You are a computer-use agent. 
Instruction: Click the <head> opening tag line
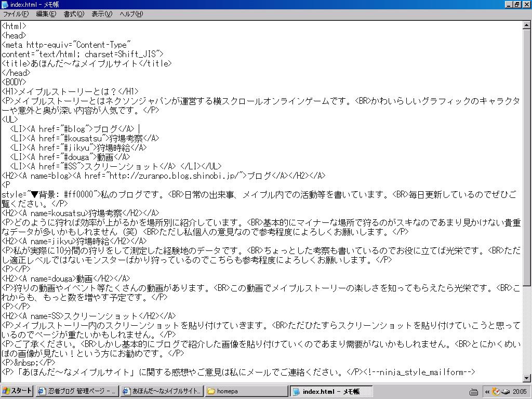pos(14,35)
